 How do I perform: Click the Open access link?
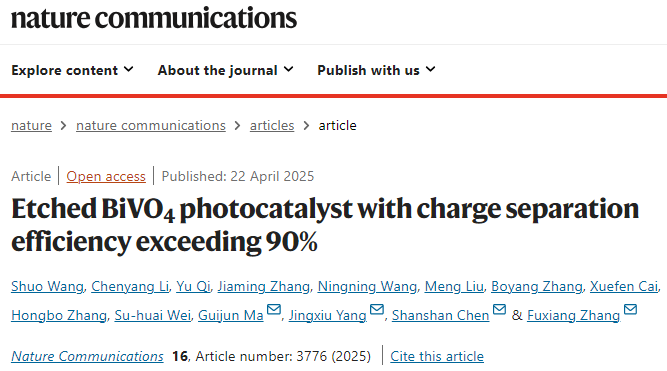pyautogui.click(x=106, y=176)
